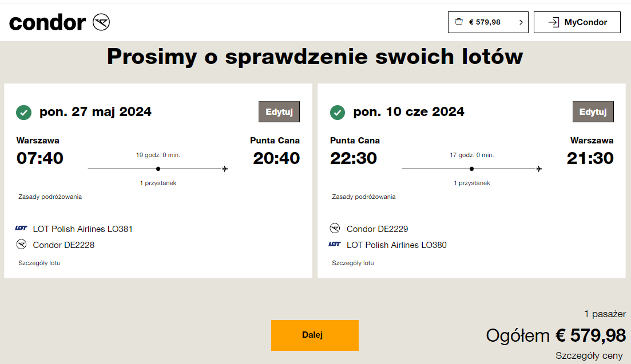
Task: Open Szczegóły lotu for outbound flight
Action: click(x=39, y=263)
